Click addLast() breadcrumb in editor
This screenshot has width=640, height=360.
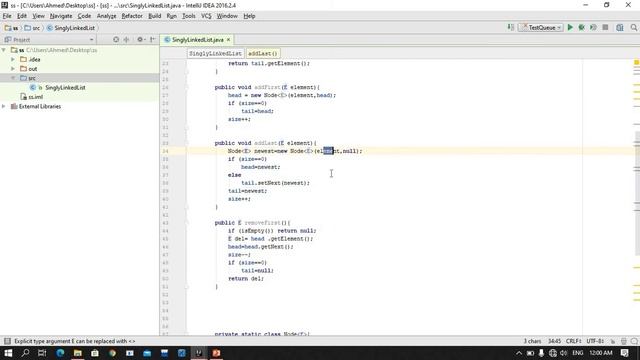[x=262, y=53]
